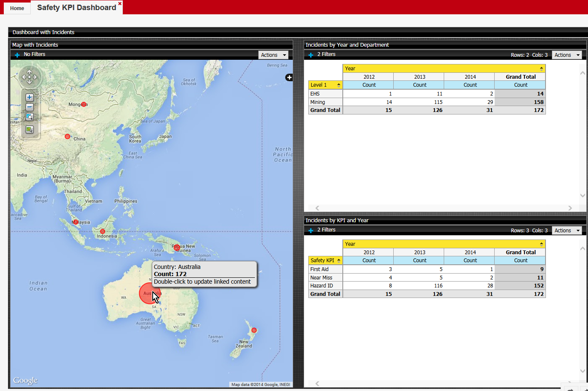Click the horizontal scrollbar below the Year and Department table

tap(444, 207)
